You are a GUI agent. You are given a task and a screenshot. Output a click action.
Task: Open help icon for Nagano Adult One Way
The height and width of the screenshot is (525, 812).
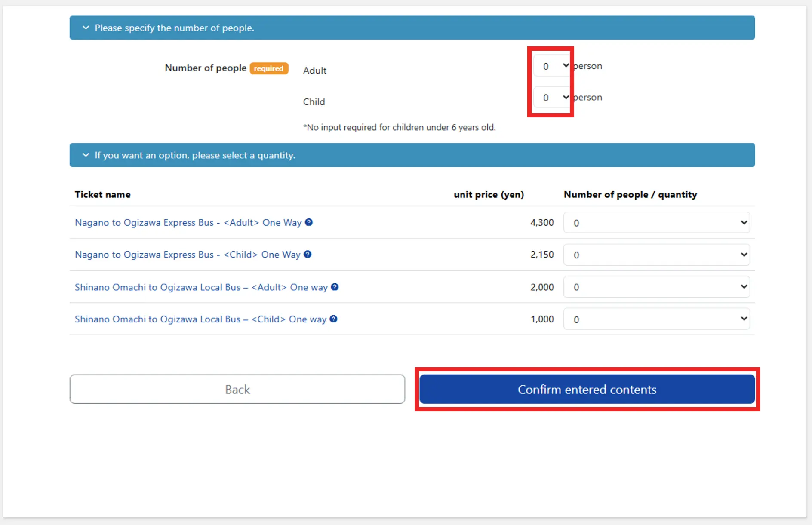[309, 222]
